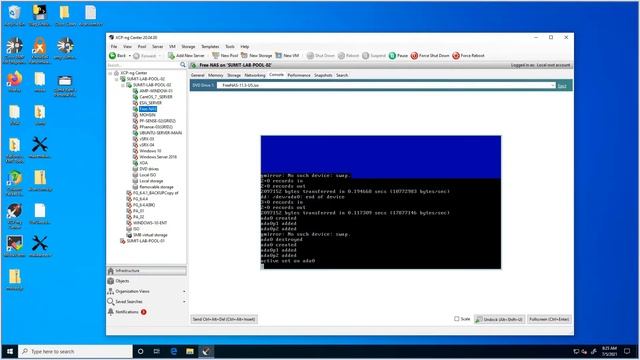Select MOHSIN VM in the tree
The width and height of the screenshot is (640, 360).
tap(147, 115)
